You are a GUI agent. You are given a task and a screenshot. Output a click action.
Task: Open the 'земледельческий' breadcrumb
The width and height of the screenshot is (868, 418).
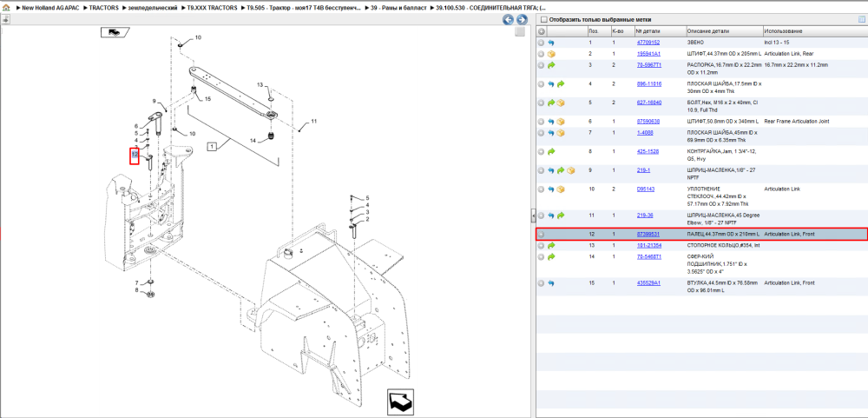coord(152,8)
